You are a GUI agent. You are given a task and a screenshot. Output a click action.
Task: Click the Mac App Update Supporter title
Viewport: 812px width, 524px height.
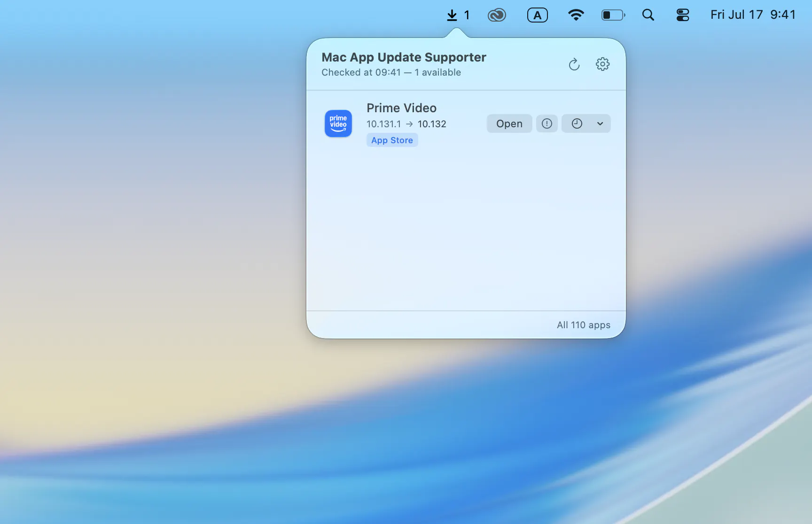tap(404, 57)
